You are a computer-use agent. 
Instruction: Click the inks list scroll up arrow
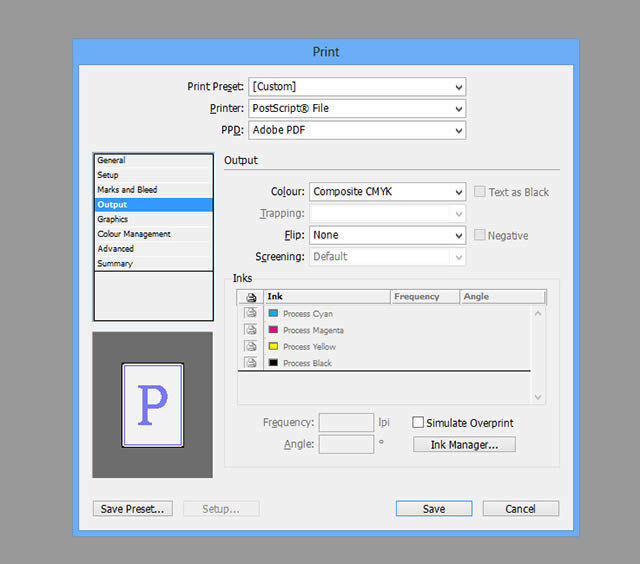(538, 313)
